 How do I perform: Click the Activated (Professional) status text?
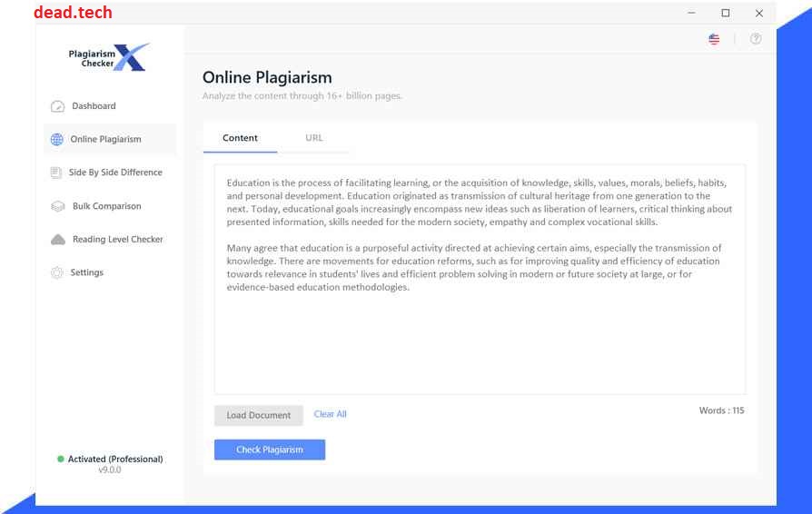click(115, 460)
